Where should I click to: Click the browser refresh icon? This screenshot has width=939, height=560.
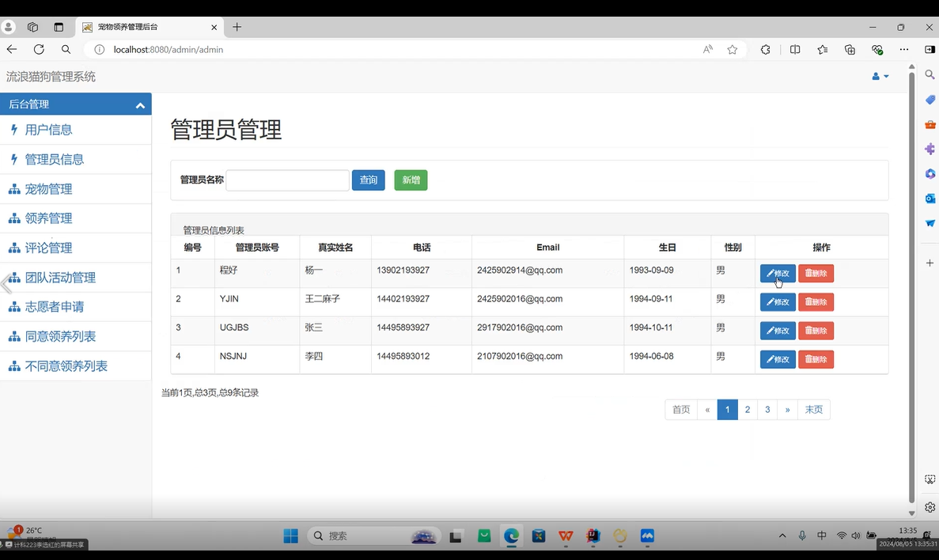coord(39,49)
